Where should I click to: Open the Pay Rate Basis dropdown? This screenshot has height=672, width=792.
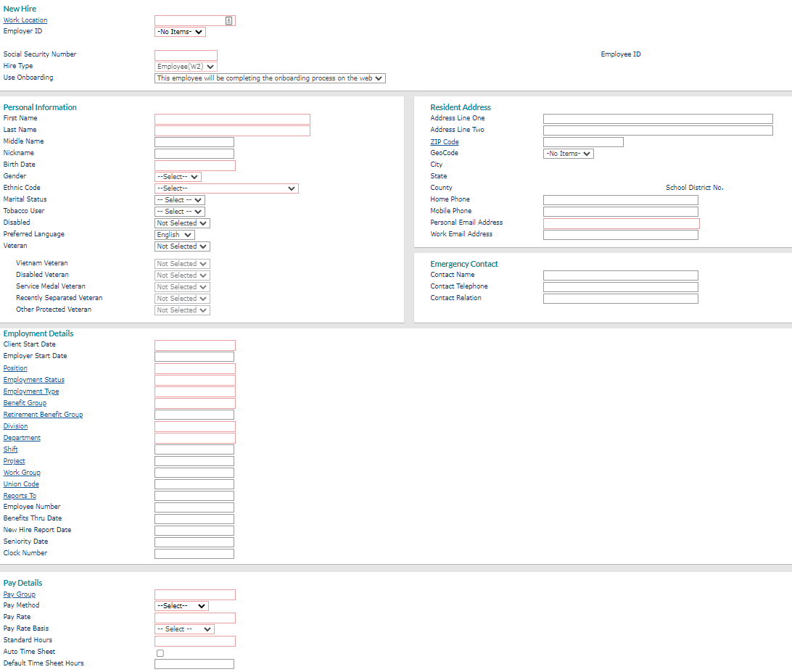pos(183,629)
